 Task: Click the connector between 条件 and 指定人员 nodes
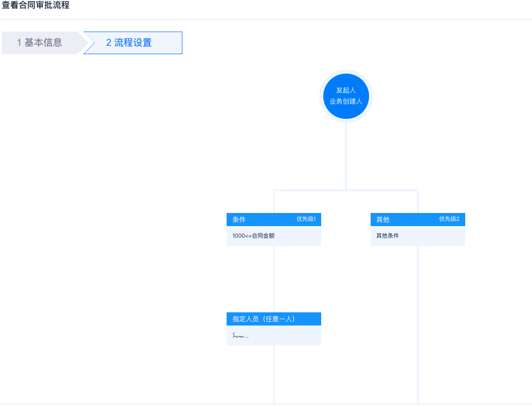(x=274, y=279)
